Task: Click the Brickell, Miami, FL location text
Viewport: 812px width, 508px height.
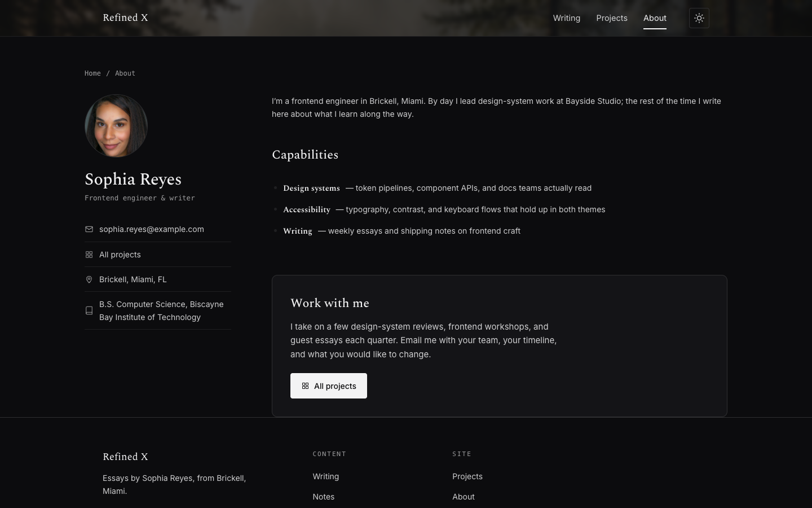Action: (x=133, y=279)
